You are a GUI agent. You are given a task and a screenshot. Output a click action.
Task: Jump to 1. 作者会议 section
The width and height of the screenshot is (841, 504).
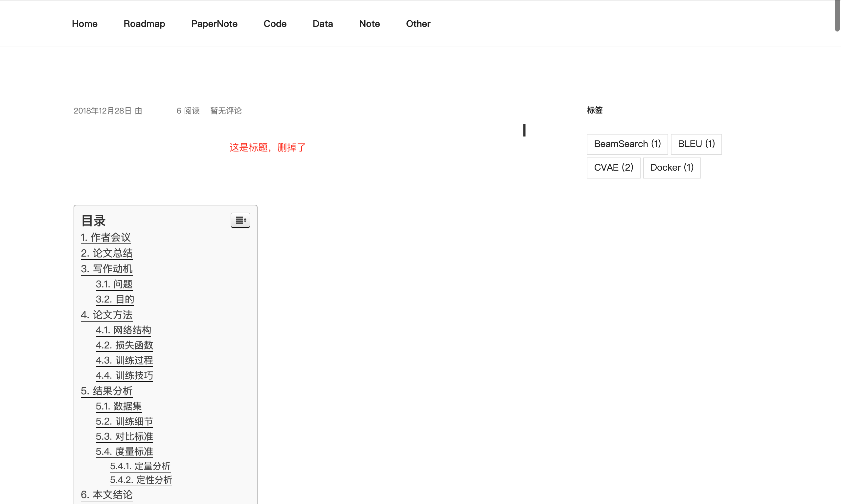tap(106, 237)
